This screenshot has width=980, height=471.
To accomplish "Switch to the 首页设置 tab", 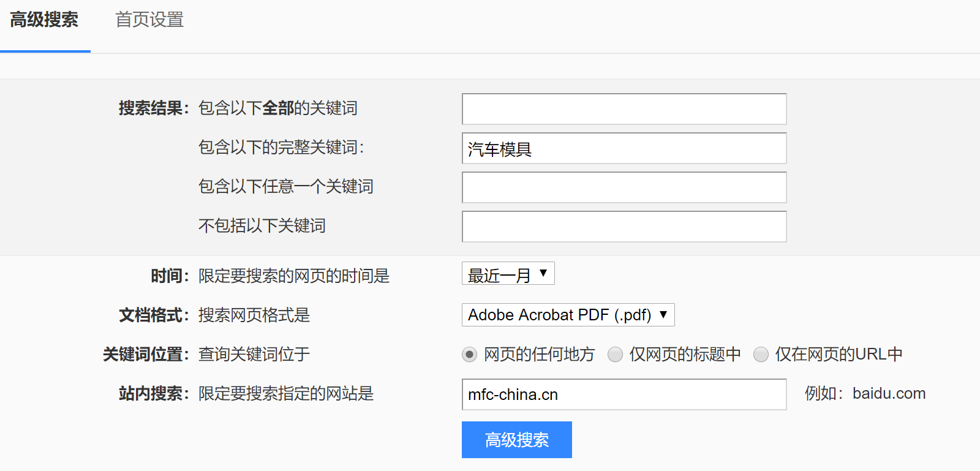I will (149, 20).
